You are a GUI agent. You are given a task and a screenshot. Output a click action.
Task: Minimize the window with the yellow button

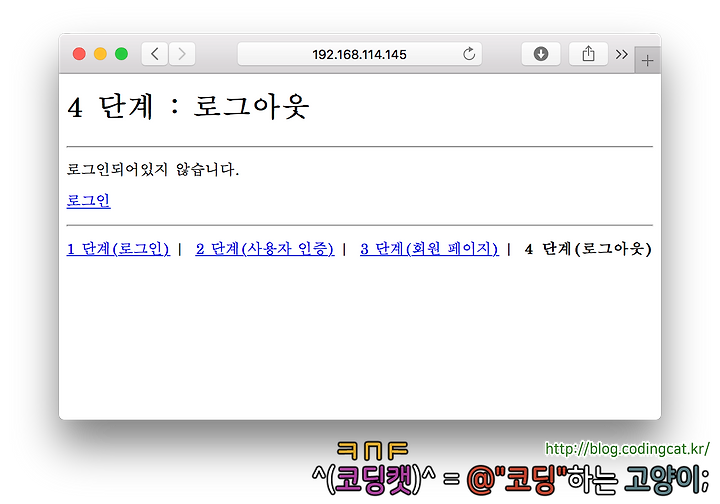coord(100,54)
